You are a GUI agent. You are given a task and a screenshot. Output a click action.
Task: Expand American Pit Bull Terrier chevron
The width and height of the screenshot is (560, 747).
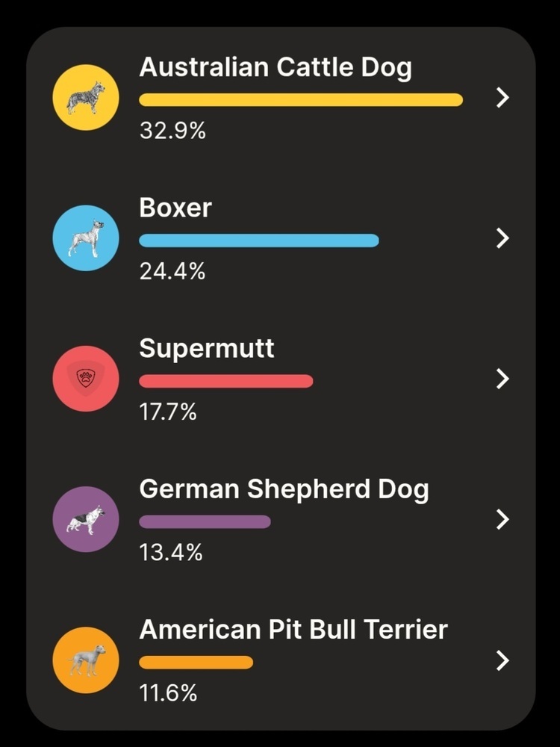click(503, 660)
